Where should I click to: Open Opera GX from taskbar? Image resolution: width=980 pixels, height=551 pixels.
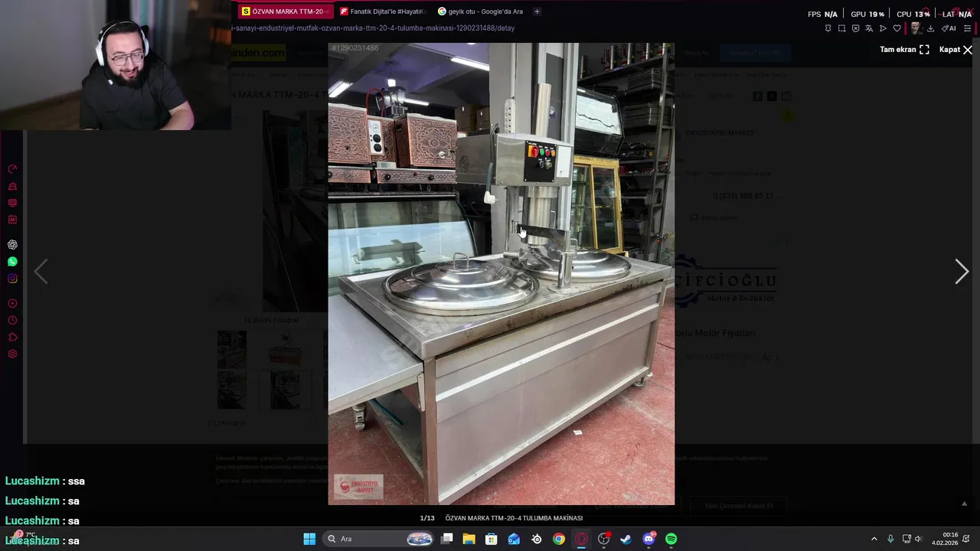tap(581, 539)
